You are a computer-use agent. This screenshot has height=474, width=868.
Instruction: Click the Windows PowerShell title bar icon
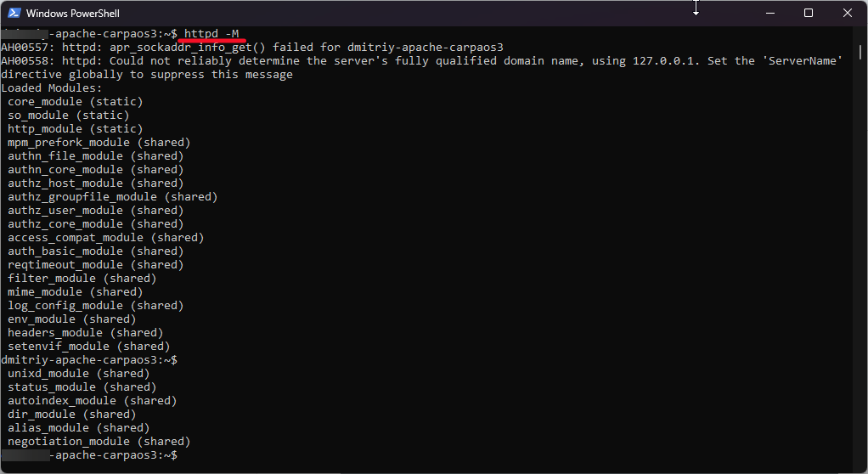point(13,14)
